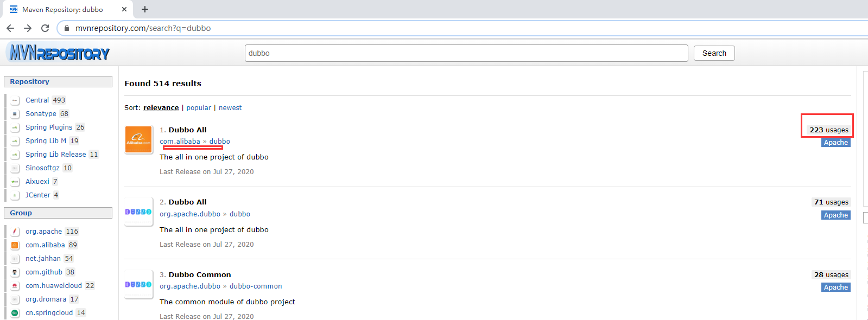Filter by Sinosoftgz link

42,168
